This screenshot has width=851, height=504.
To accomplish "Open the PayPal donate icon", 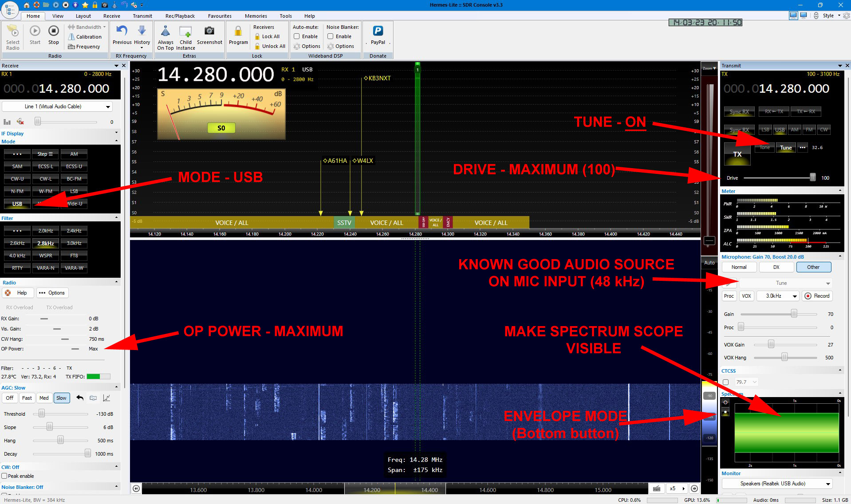I will point(378,31).
